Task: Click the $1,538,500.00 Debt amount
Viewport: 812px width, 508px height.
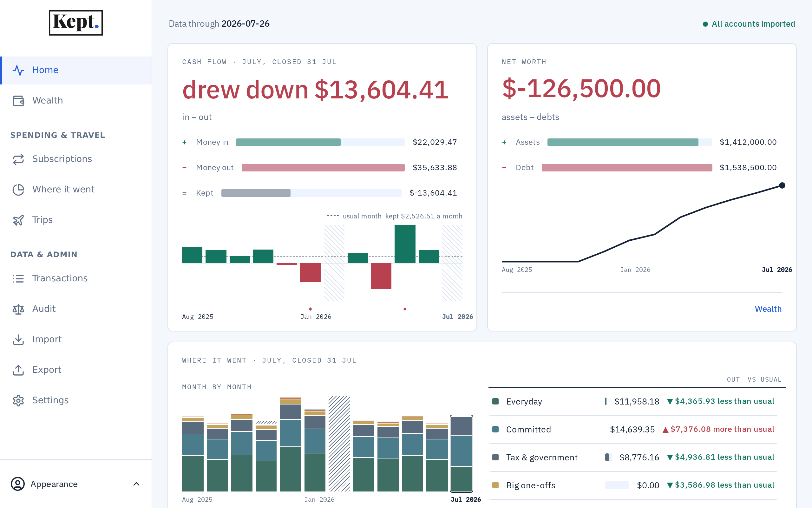Action: coord(748,168)
